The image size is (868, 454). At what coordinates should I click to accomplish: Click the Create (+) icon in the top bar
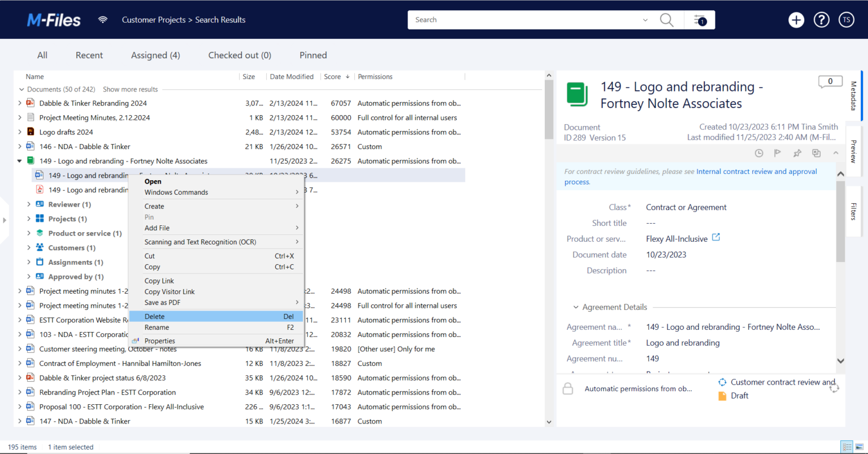pyautogui.click(x=796, y=19)
